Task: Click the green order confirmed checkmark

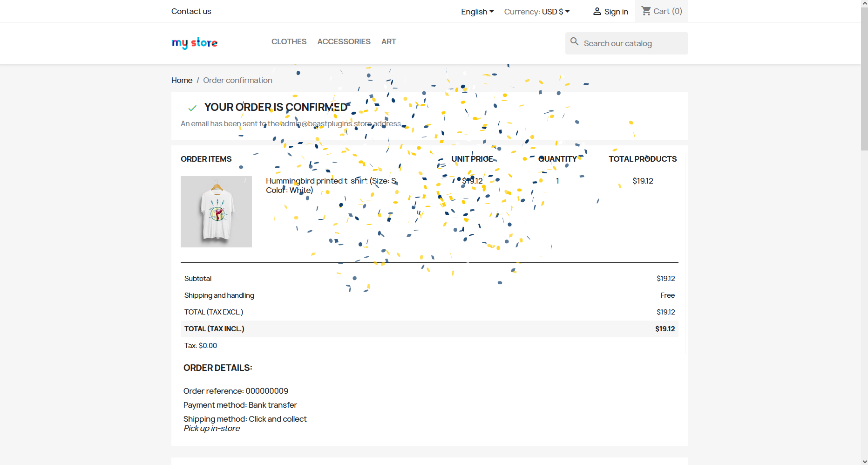Action: point(192,108)
